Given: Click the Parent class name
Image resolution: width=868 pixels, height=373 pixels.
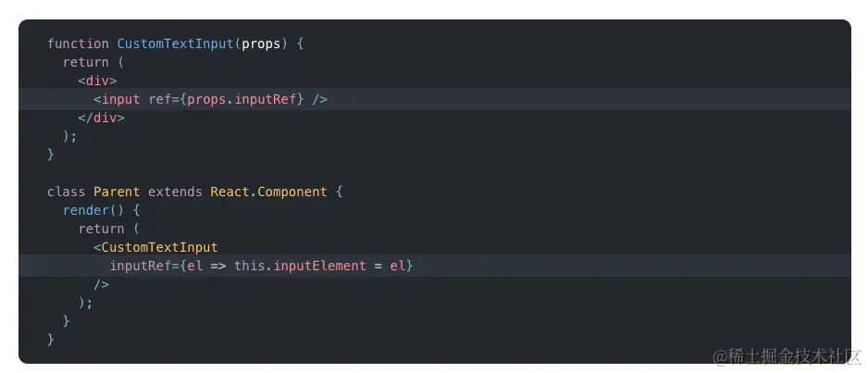Looking at the screenshot, I should coord(117,192).
